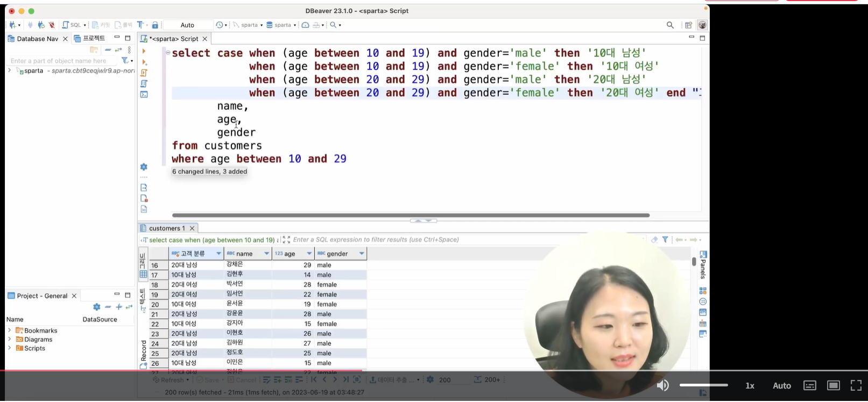Toggle theater mode in video player
The width and height of the screenshot is (868, 402).
(x=834, y=385)
